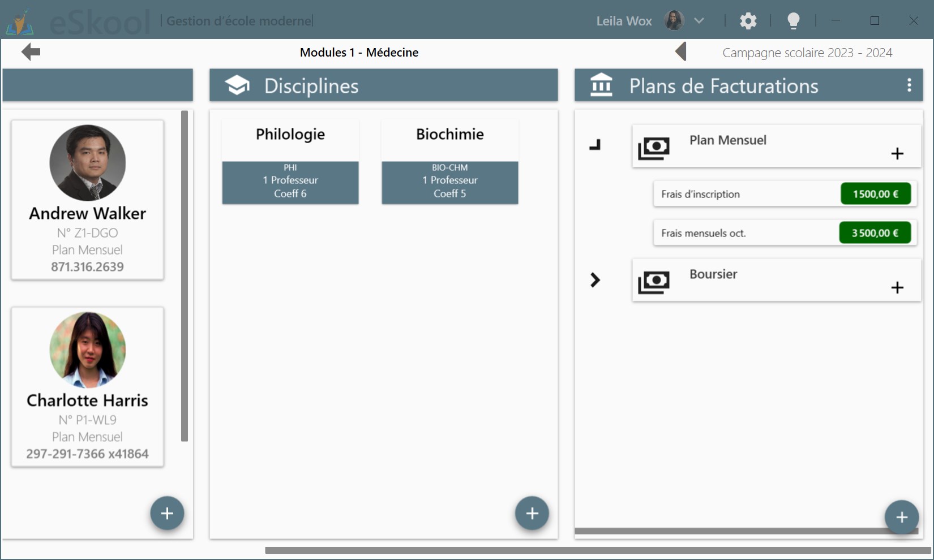Collapse the Plan Mensuel expander
The height and width of the screenshot is (560, 934).
click(x=595, y=145)
